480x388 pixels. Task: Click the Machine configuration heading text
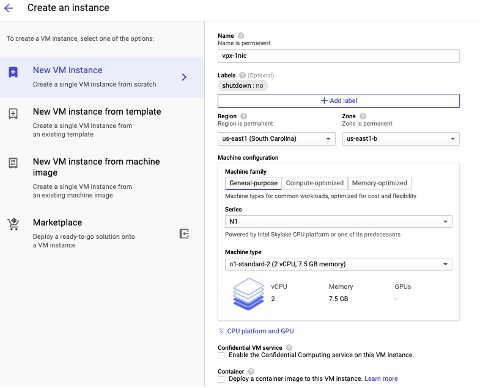pyautogui.click(x=248, y=158)
